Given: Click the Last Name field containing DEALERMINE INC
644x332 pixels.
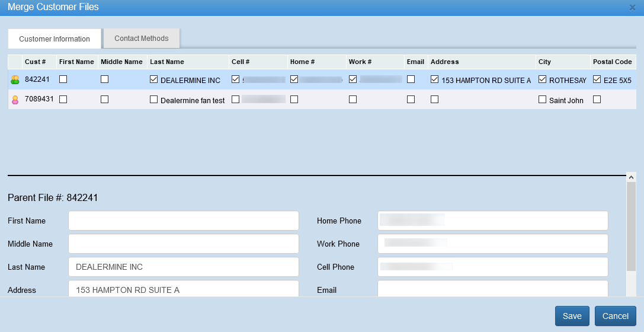Looking at the screenshot, I should click(x=184, y=267).
